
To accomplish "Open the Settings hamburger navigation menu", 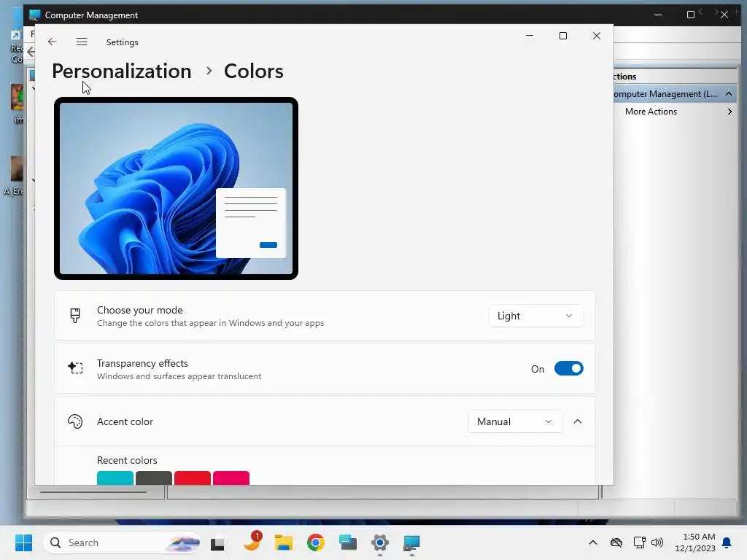I will 82,42.
